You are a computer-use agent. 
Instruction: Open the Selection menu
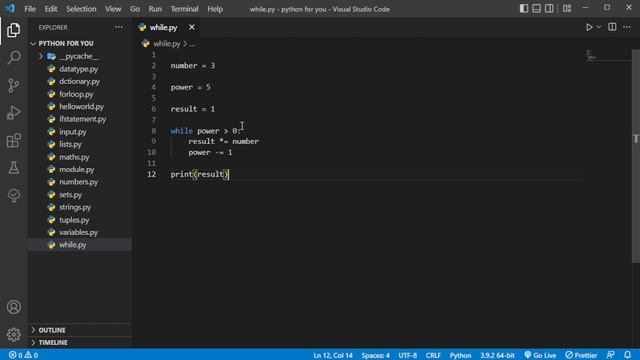pyautogui.click(x=81, y=9)
